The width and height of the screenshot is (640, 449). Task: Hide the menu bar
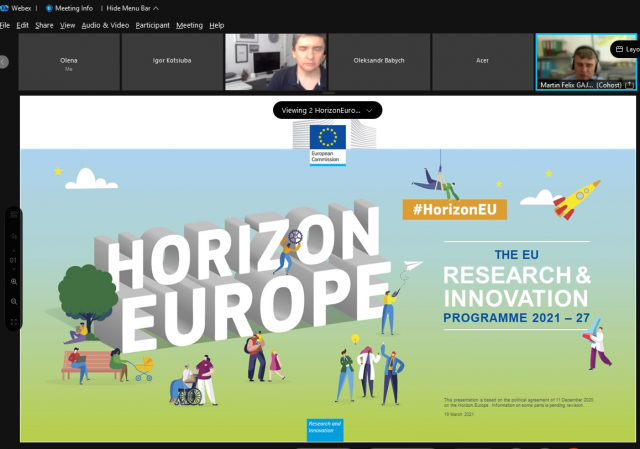pos(133,8)
